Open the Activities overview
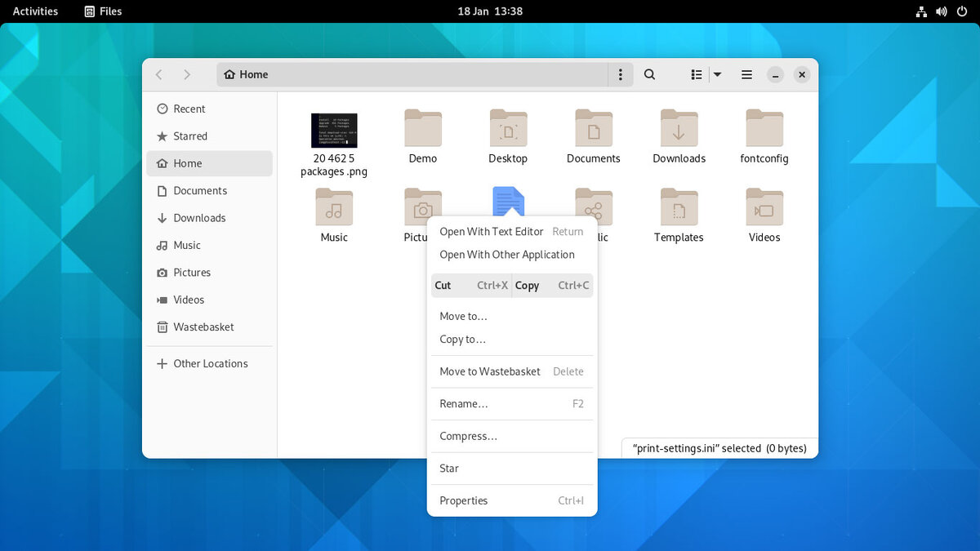 [x=35, y=11]
